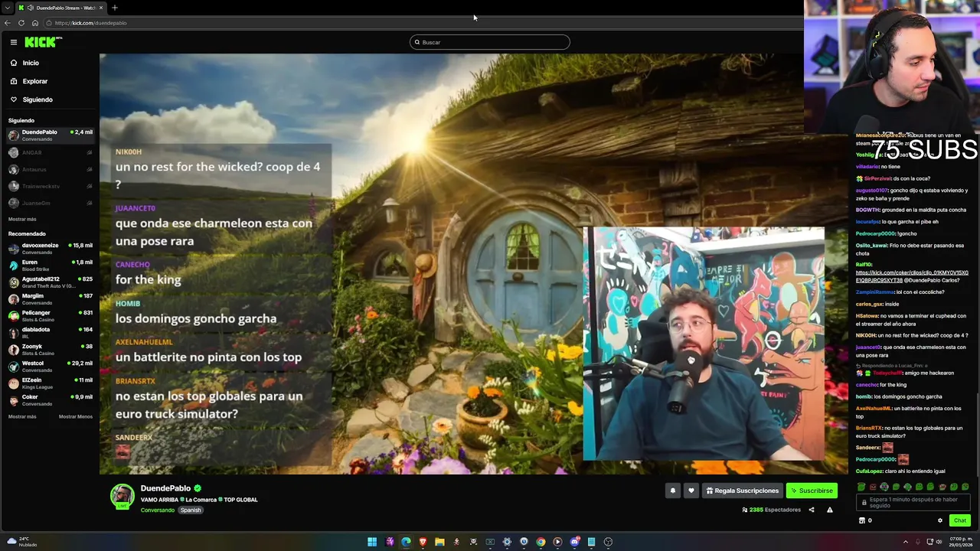Go back with browser back arrow

point(8,23)
